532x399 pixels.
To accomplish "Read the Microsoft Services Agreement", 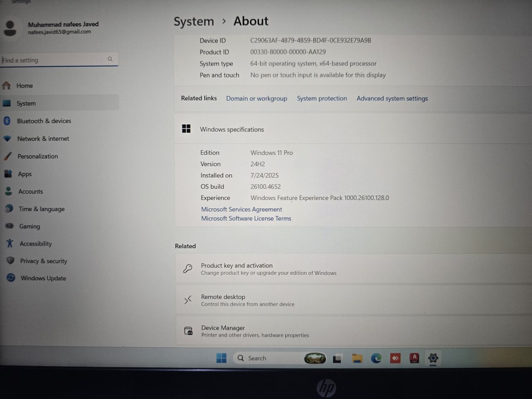I will 241,209.
